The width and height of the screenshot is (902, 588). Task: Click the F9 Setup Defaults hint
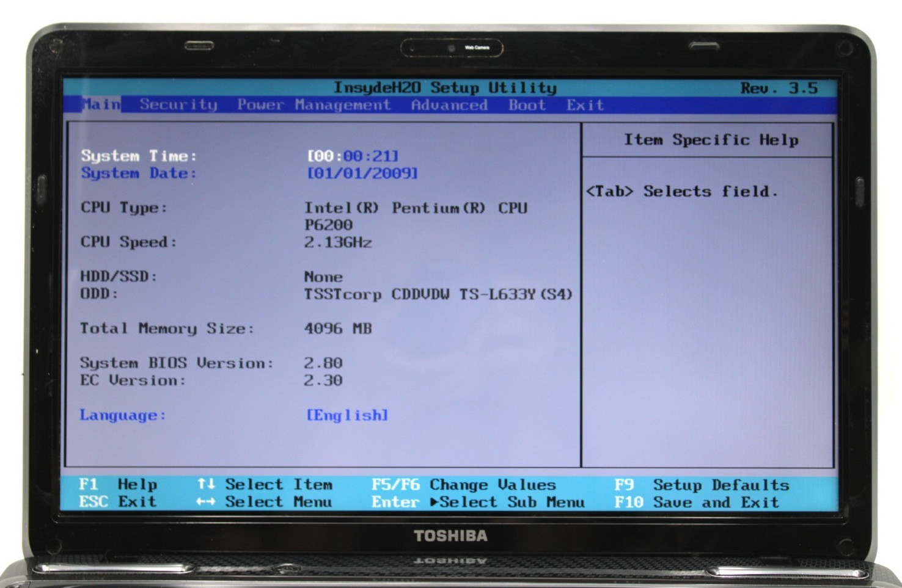tap(702, 485)
